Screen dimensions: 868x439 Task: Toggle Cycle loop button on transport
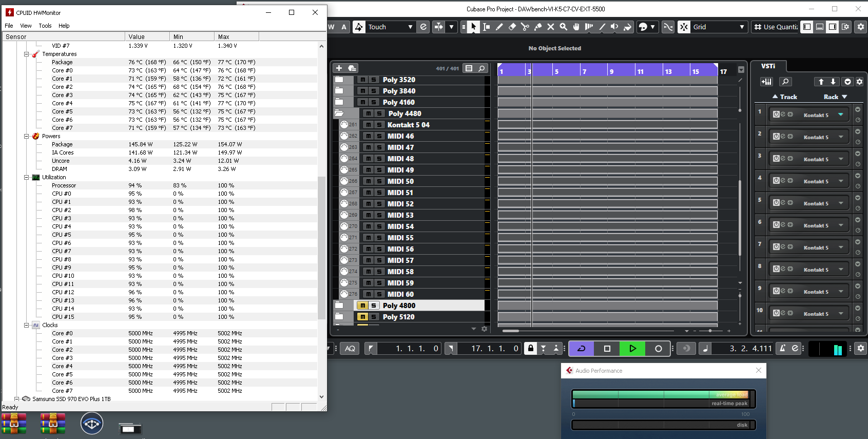tap(582, 348)
